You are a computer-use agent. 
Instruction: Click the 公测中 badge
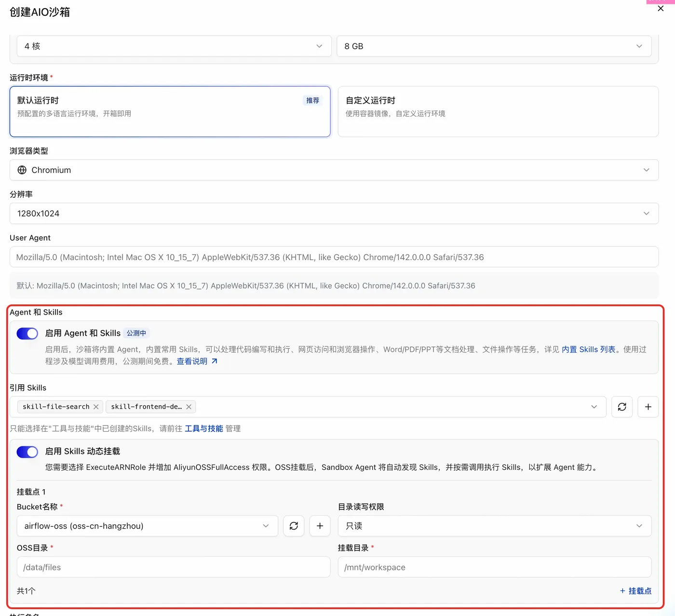pos(136,333)
